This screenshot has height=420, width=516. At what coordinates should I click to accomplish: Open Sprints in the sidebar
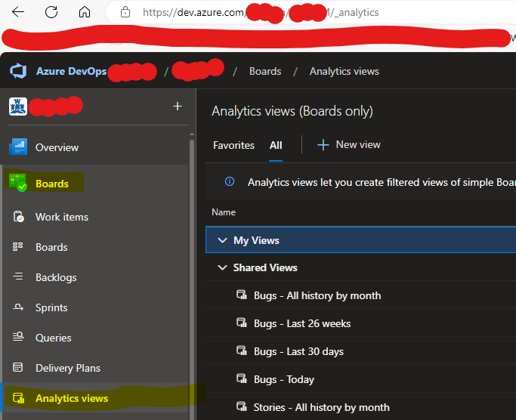51,307
